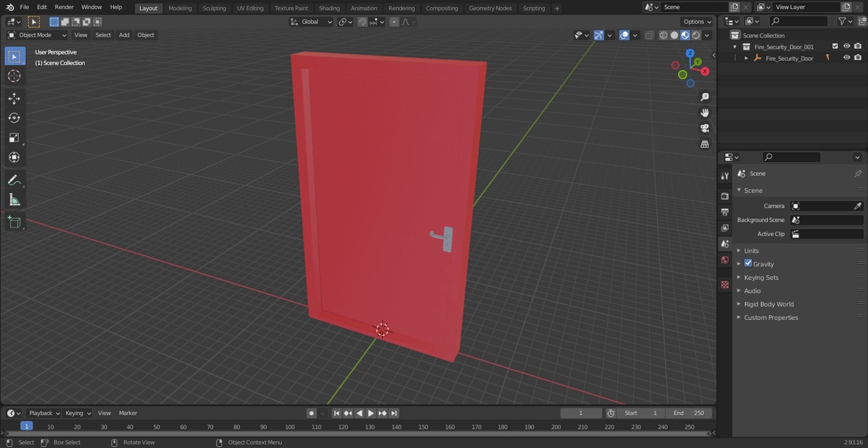This screenshot has width=868, height=448.
Task: Open the Object Mode dropdown
Action: (37, 35)
